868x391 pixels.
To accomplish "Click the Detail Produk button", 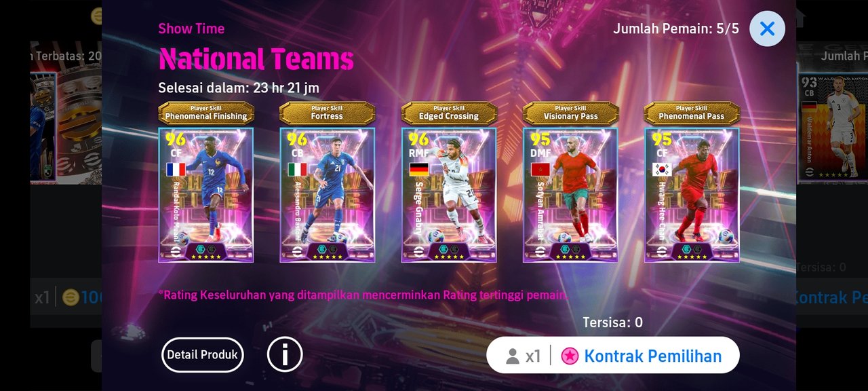I will pos(202,354).
